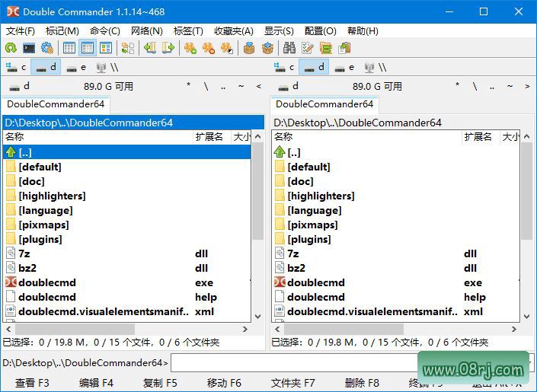The image size is (537, 392).
Task: Click the right-arrow panel toolbar icon
Action: [x=168, y=48]
